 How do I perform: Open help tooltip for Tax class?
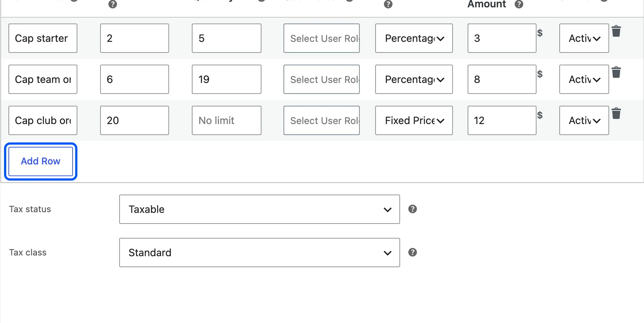pyautogui.click(x=413, y=252)
